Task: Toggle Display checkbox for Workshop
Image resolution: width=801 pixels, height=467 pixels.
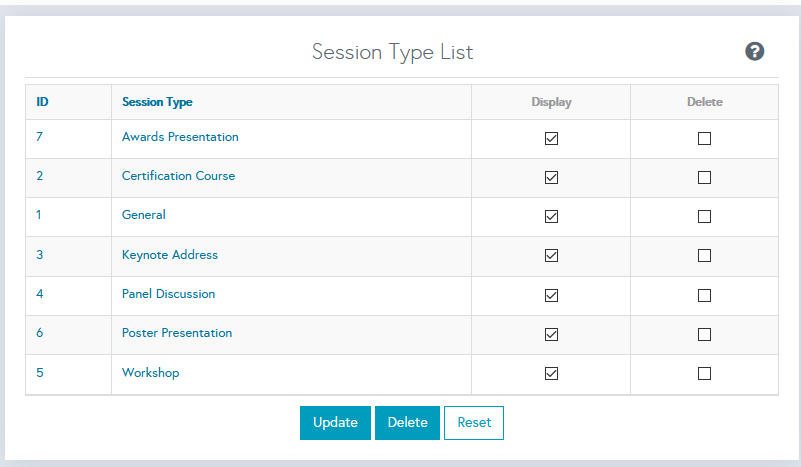Action: [x=551, y=374]
